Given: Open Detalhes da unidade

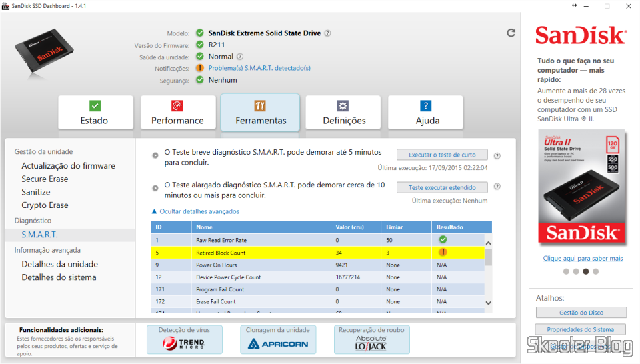Looking at the screenshot, I should click(59, 264).
